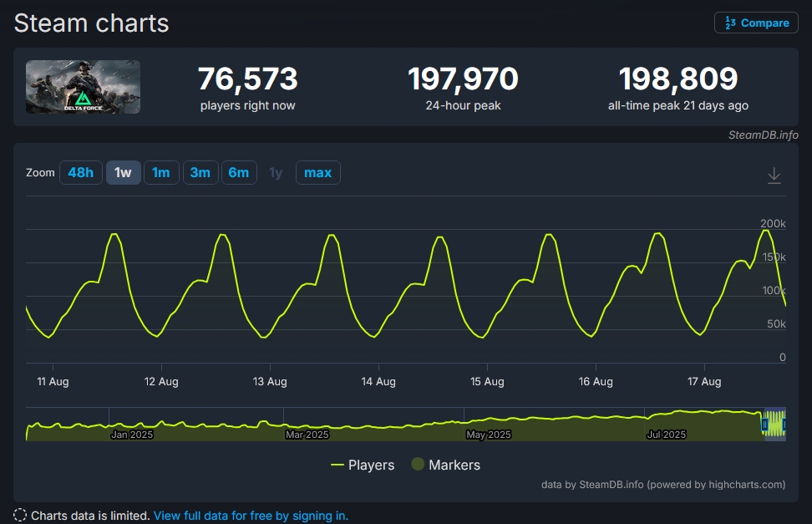Image resolution: width=812 pixels, height=524 pixels.
Task: Click the chart download icon
Action: [774, 176]
